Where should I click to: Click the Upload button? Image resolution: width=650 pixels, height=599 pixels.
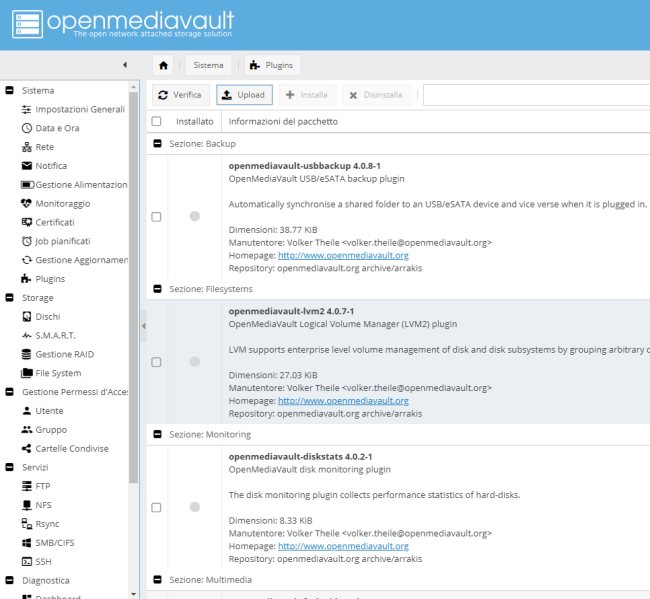[244, 95]
